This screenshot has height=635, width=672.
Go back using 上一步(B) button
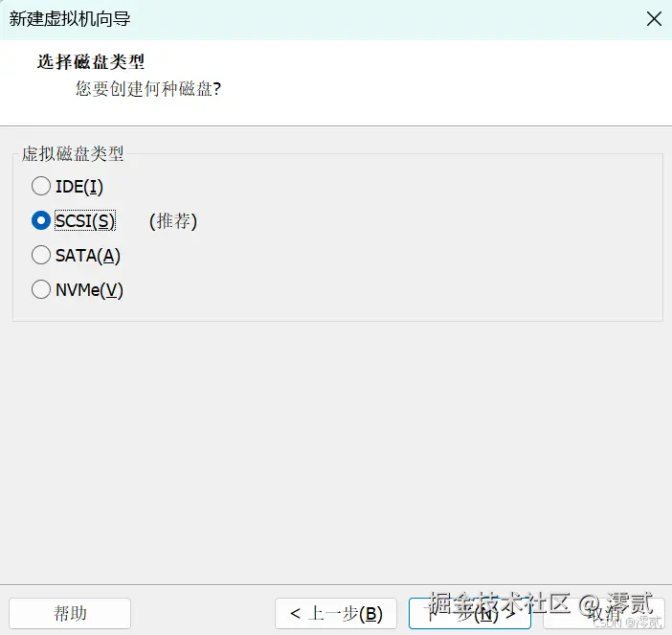pos(335,613)
